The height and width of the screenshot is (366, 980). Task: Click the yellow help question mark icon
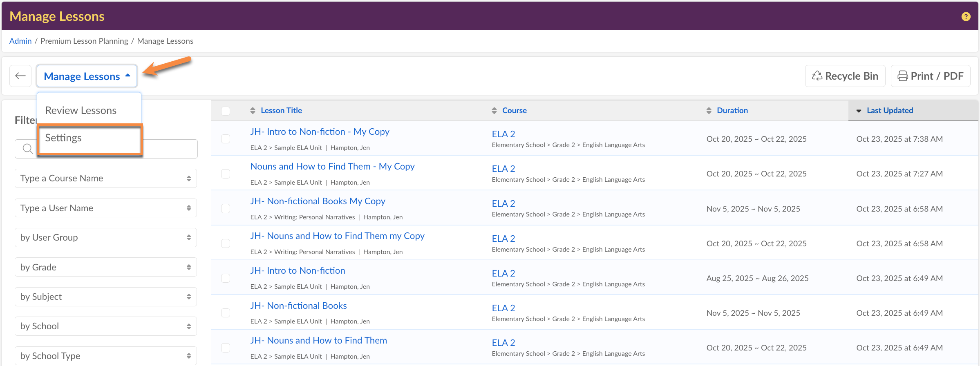[x=966, y=16]
